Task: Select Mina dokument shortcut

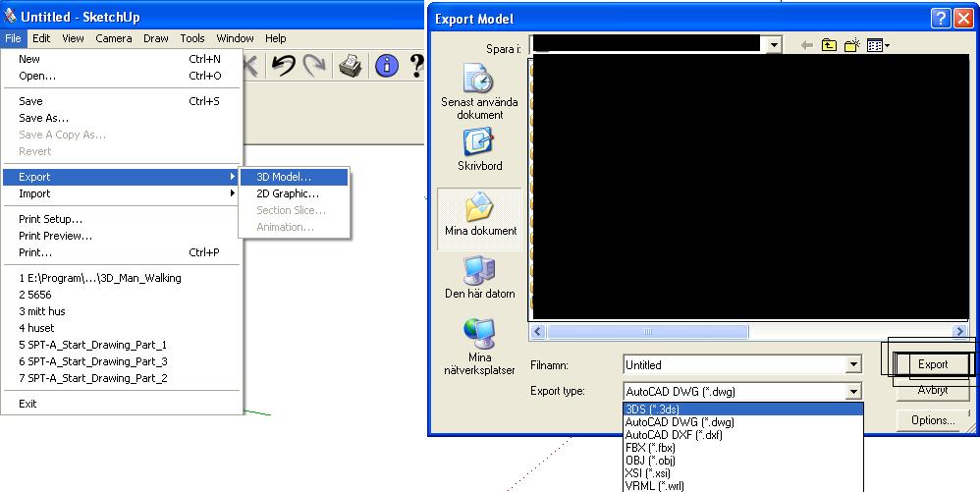Action: click(x=479, y=218)
